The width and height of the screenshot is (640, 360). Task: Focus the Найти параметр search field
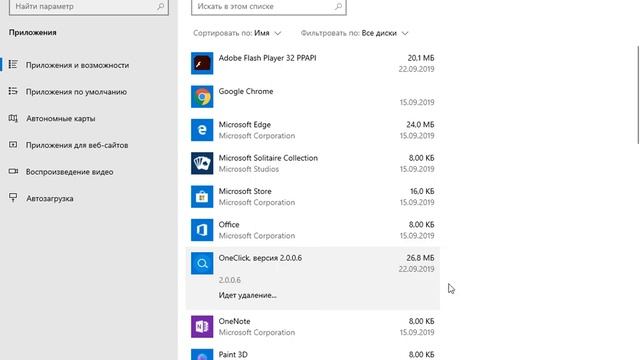89,7
